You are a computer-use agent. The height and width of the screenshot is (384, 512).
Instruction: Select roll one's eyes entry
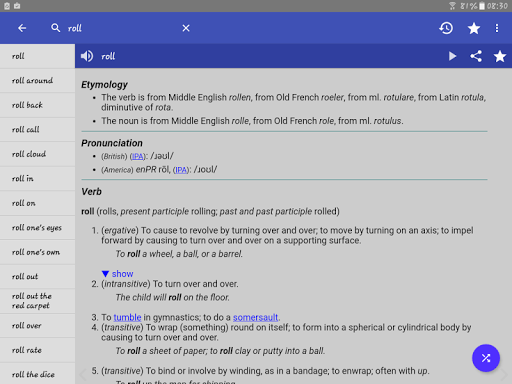click(37, 228)
